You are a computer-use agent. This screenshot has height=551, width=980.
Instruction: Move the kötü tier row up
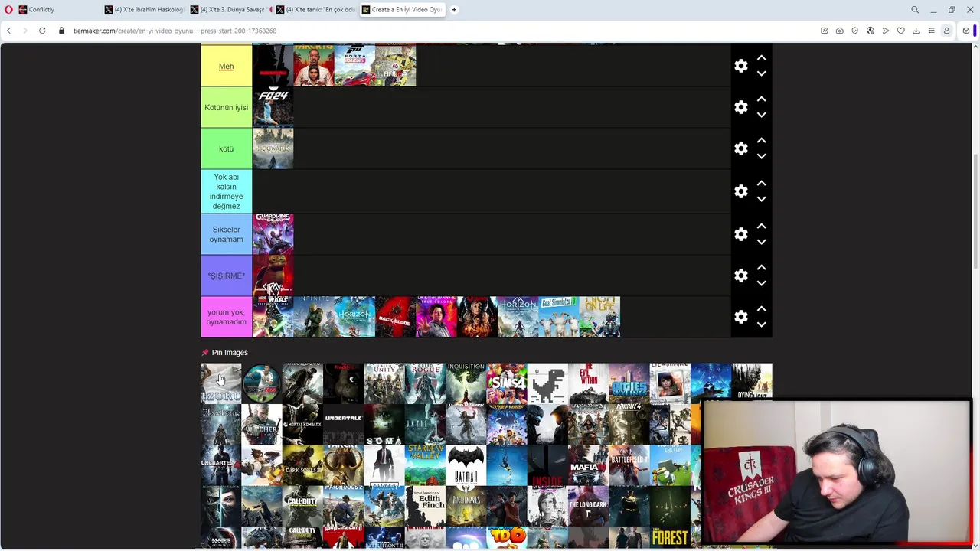point(761,141)
